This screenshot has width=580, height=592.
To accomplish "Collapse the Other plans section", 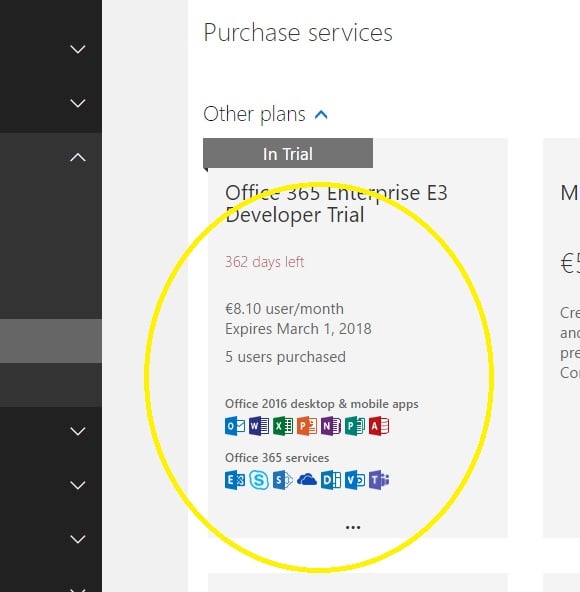I will pyautogui.click(x=321, y=114).
